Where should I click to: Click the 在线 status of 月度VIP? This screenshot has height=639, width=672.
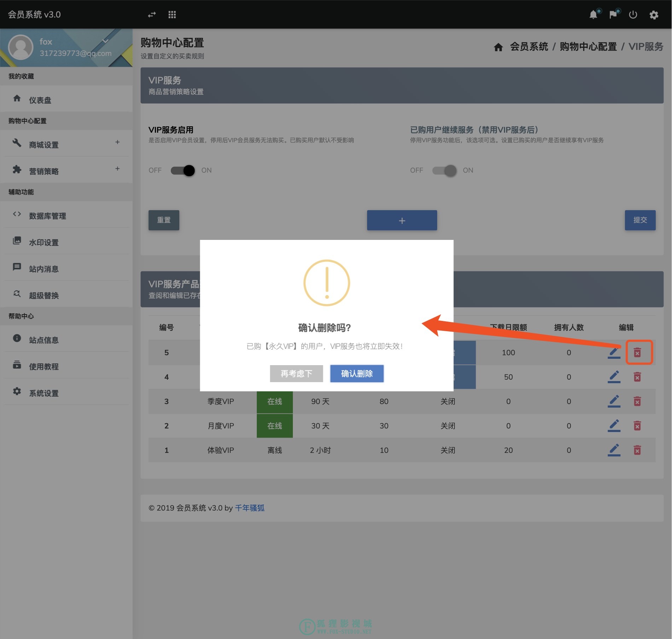tap(275, 426)
